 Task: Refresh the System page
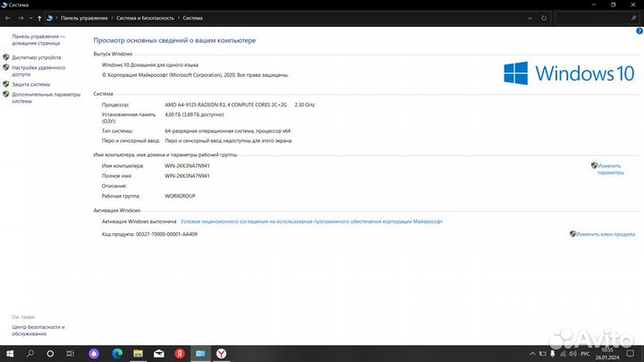click(544, 18)
